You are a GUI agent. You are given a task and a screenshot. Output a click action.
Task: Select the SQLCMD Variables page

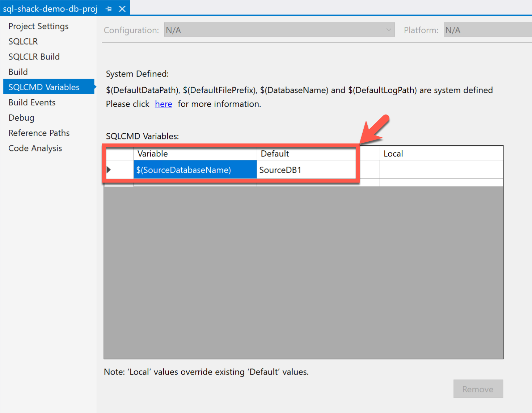tap(44, 87)
